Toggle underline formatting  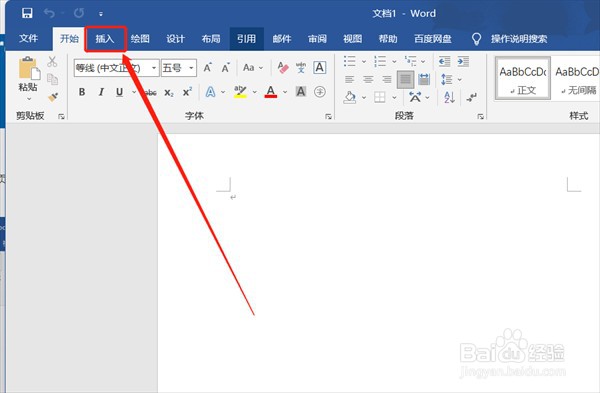[119, 92]
